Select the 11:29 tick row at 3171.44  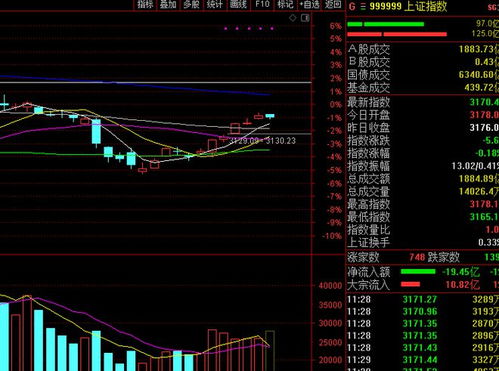pos(423,360)
